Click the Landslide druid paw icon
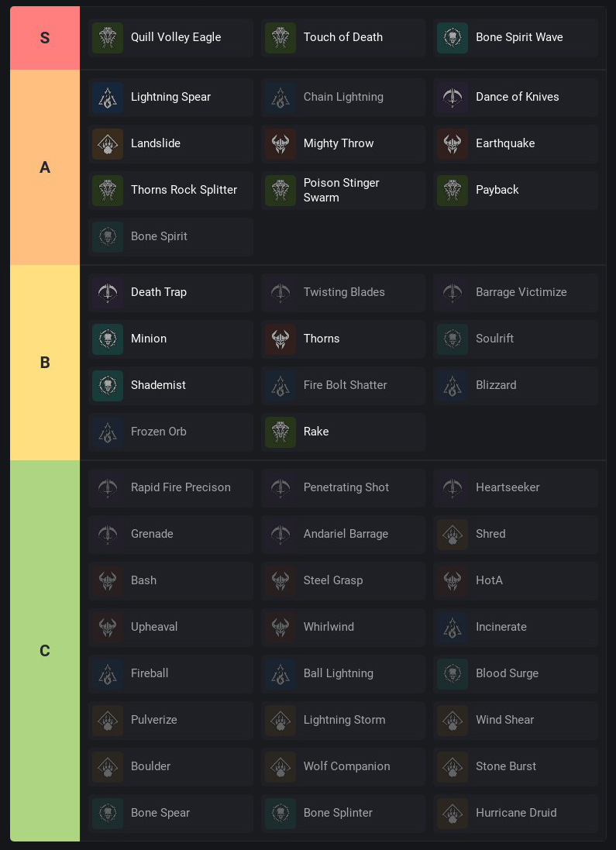Viewport: 616px width, 850px height. (x=108, y=143)
